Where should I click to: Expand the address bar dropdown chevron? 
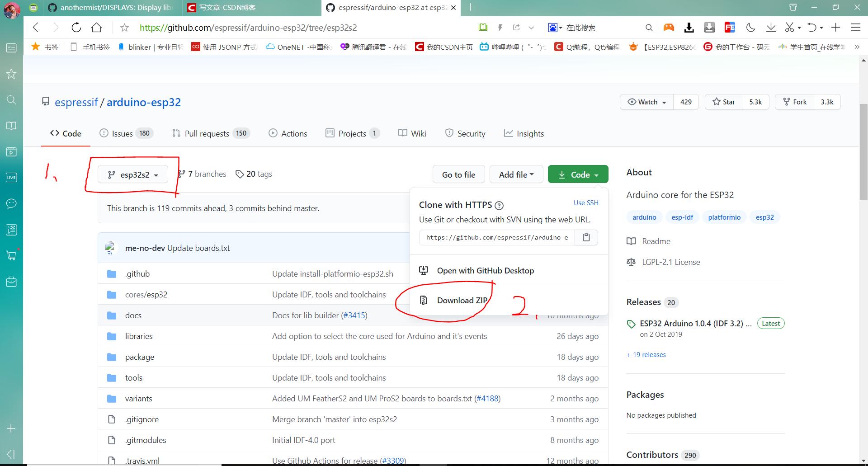(531, 28)
